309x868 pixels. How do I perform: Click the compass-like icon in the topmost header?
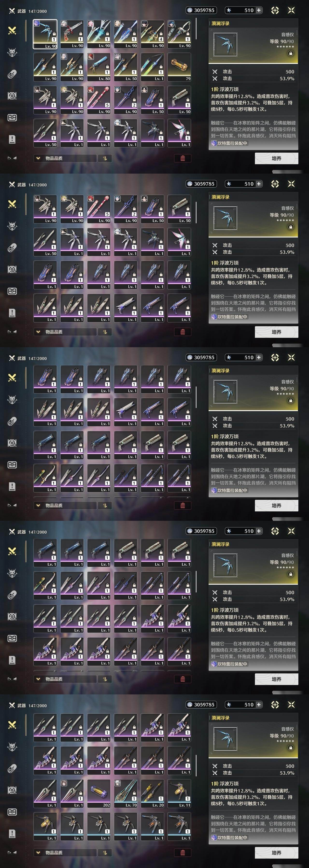pyautogui.click(x=275, y=10)
